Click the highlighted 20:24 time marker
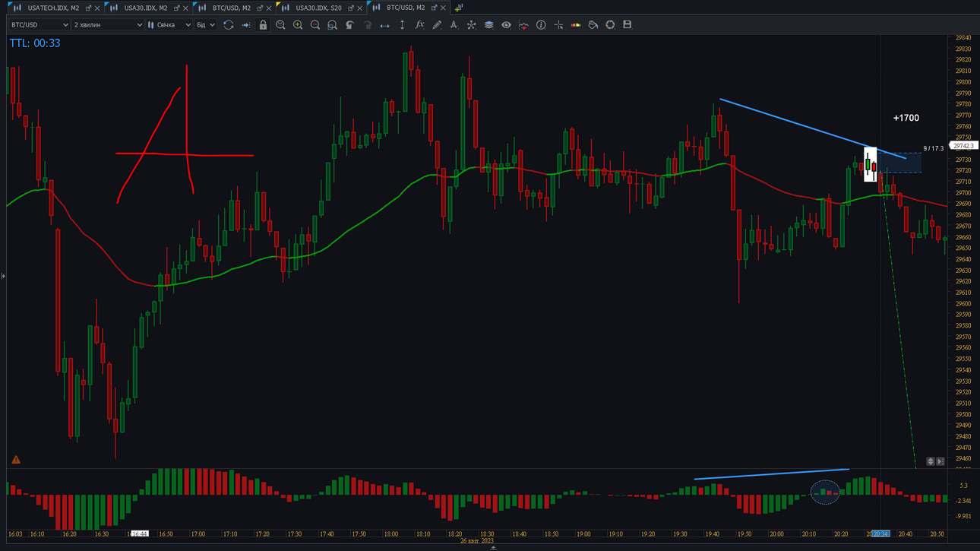 [x=880, y=534]
